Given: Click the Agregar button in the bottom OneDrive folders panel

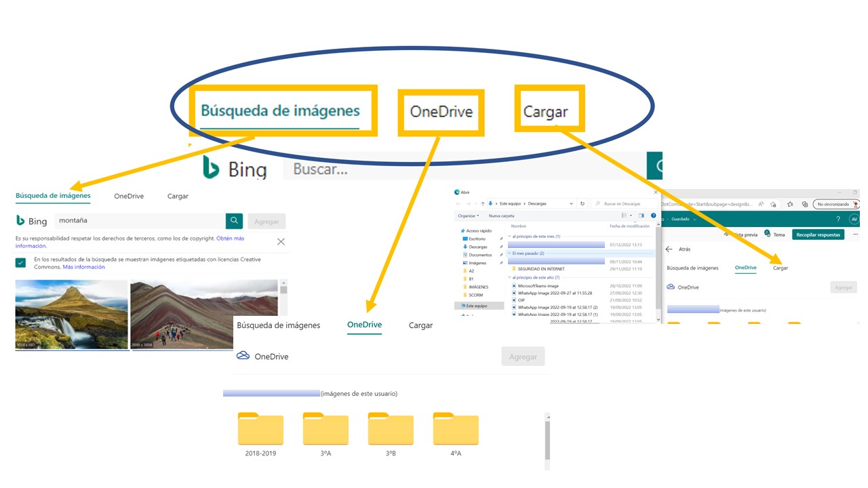Looking at the screenshot, I should (523, 357).
